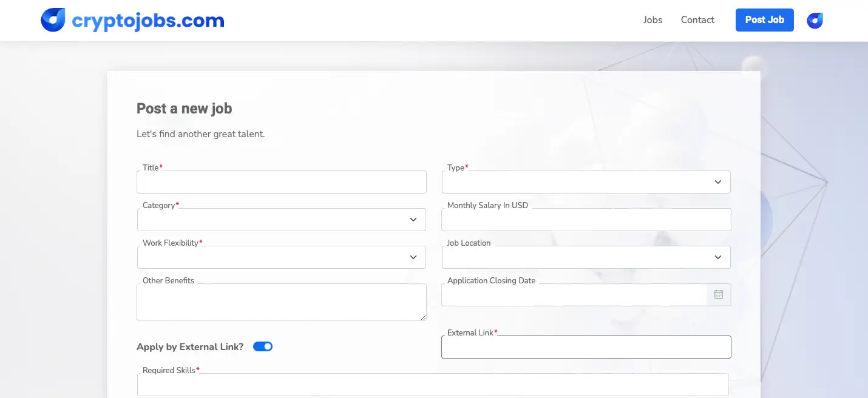
Task: Focus the Other Benefits text area
Action: pyautogui.click(x=282, y=302)
